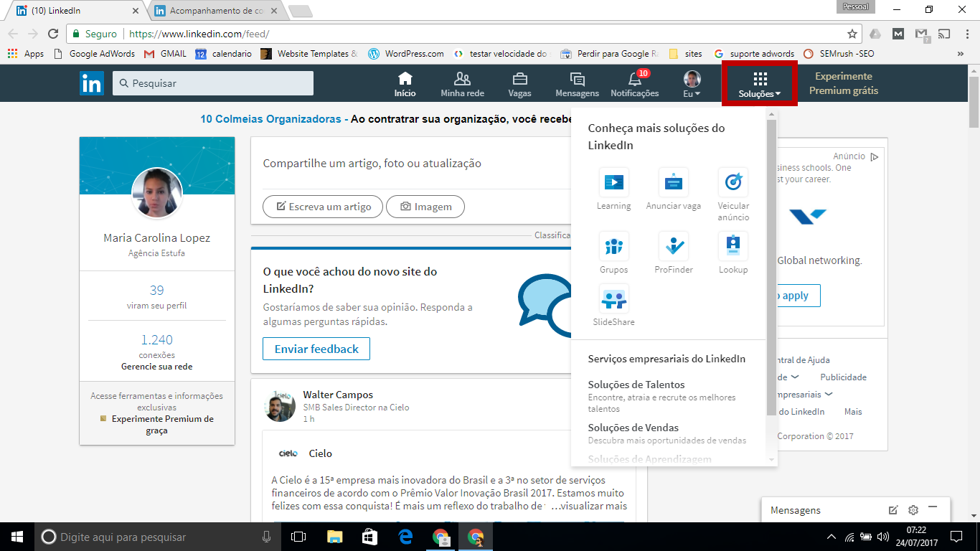Screen dimensions: 980x551
Task: Click the 10 Colmeias Organizadoras ad link
Action: tap(270, 119)
